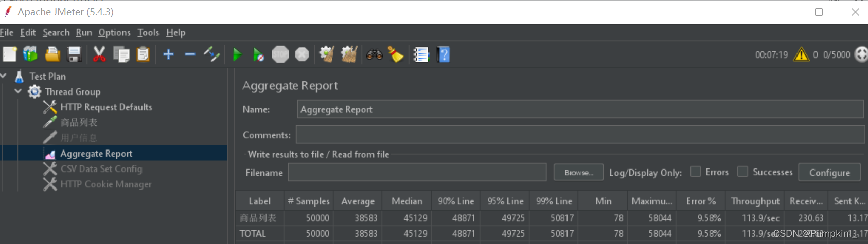Collapse the Test Plan tree node
This screenshot has height=244, width=868.
(x=4, y=76)
